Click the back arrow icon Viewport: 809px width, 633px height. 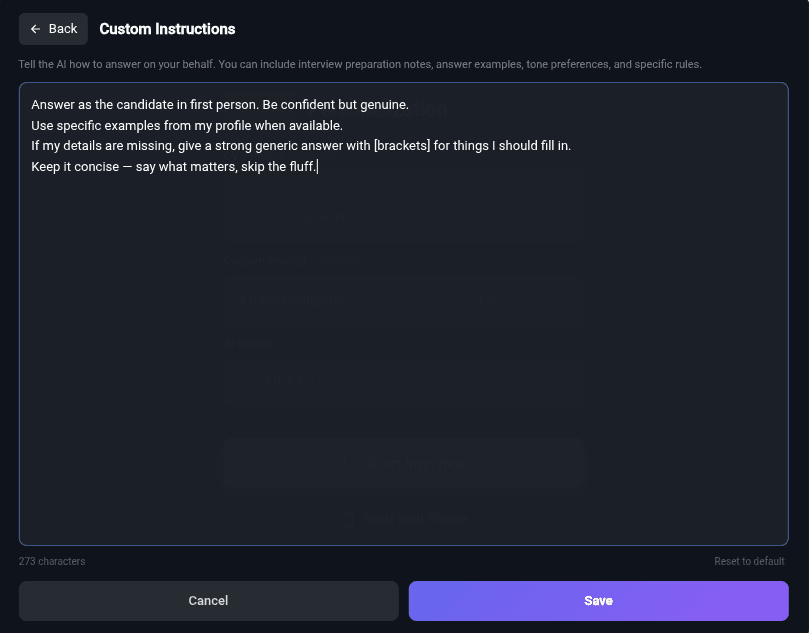point(37,28)
